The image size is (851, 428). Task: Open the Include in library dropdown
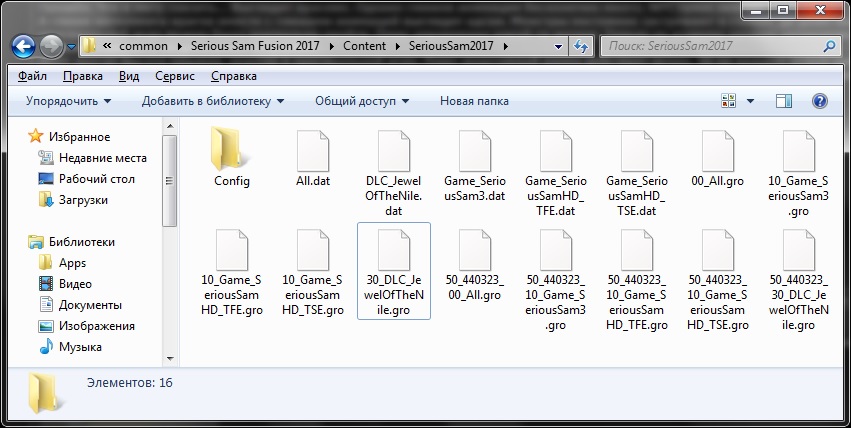point(213,101)
